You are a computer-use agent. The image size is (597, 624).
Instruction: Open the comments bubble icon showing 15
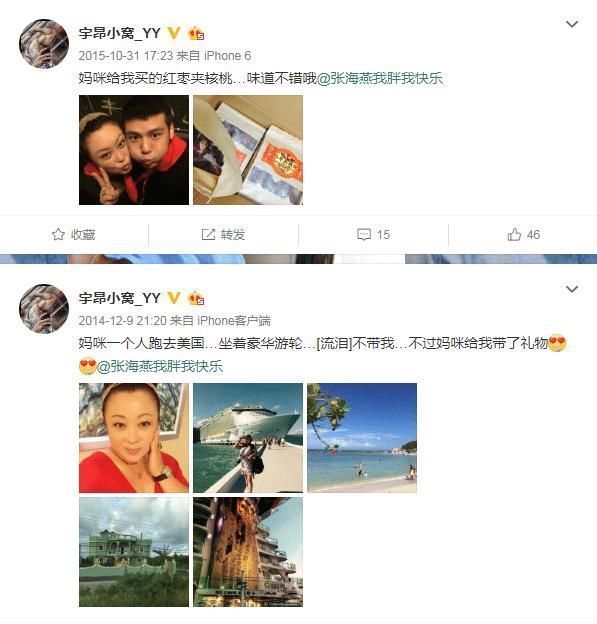(364, 234)
